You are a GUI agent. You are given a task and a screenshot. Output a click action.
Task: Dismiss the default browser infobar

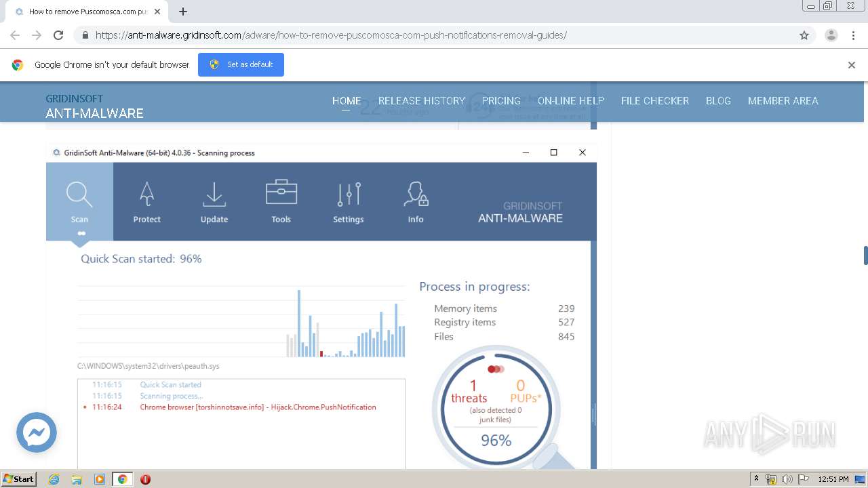(851, 65)
